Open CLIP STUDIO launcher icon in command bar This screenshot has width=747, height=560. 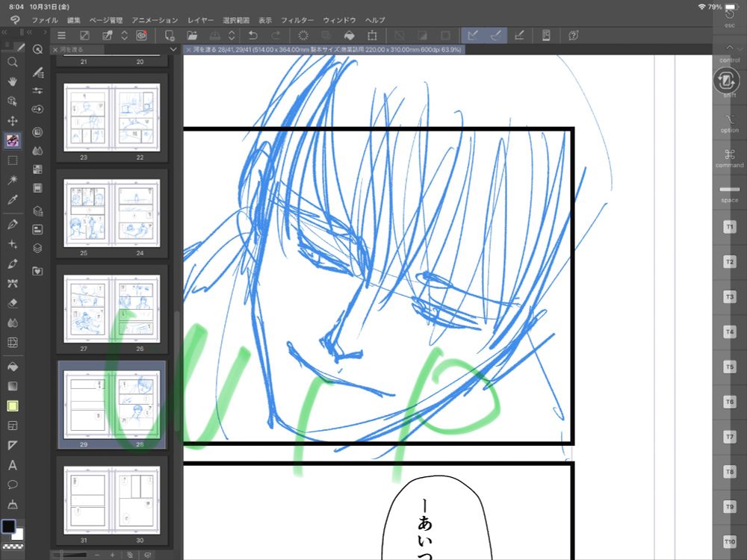141,35
